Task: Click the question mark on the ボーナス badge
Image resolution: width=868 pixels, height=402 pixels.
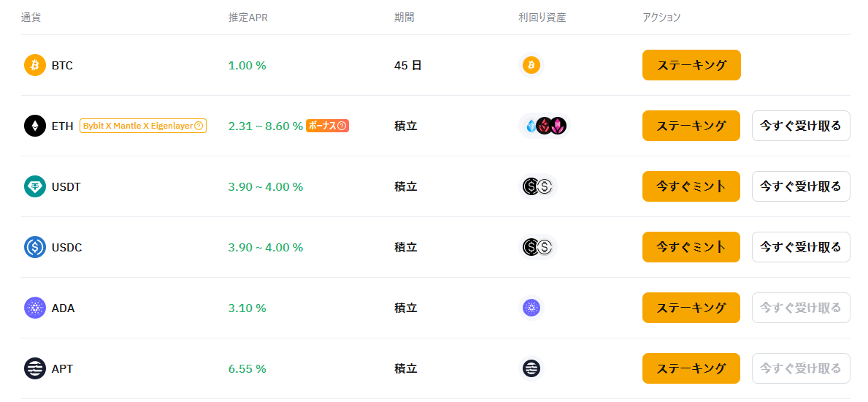Action: 342,126
